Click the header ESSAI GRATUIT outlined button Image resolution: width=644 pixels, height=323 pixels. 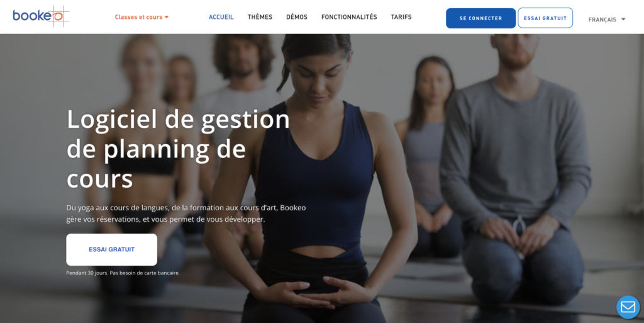545,18
